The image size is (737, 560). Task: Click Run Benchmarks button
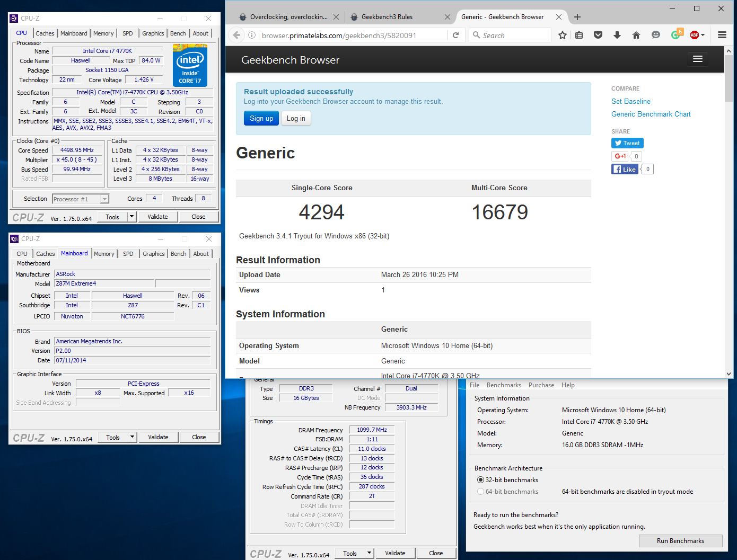(x=680, y=541)
